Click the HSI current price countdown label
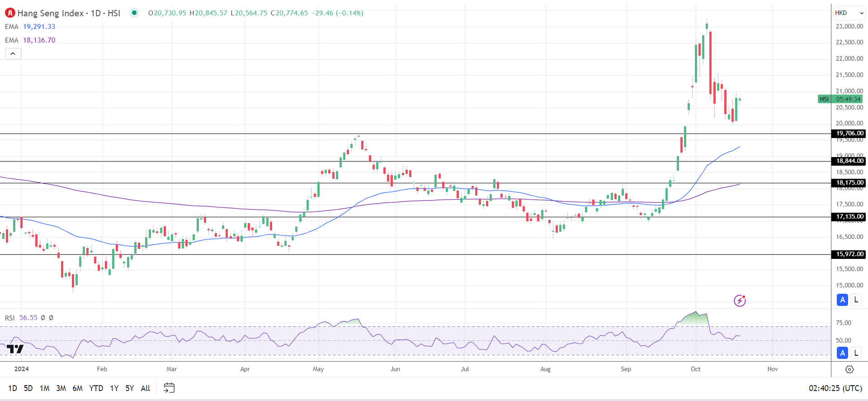Image resolution: width=868 pixels, height=401 pixels. pos(840,99)
